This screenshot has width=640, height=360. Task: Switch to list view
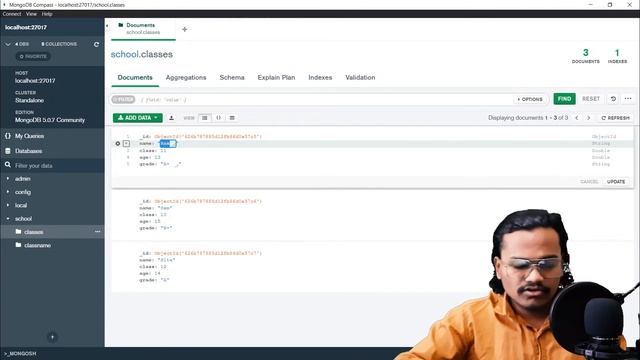coord(204,118)
